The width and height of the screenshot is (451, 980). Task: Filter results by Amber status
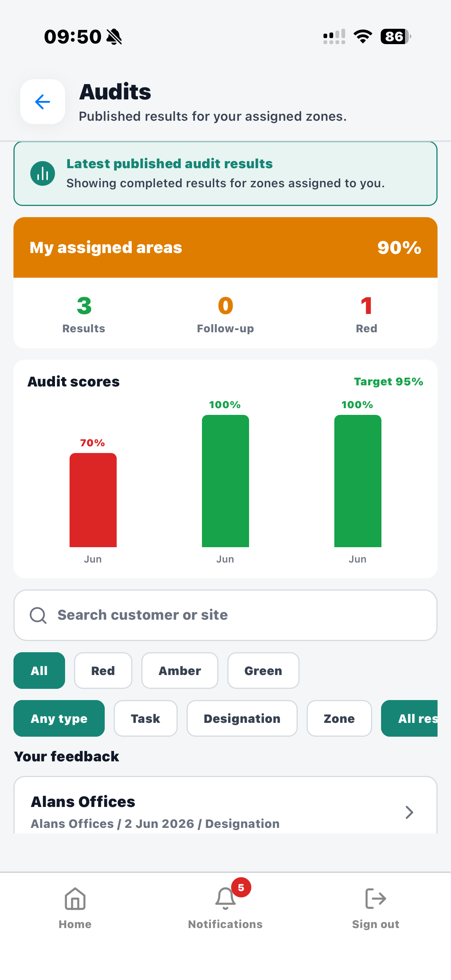180,671
